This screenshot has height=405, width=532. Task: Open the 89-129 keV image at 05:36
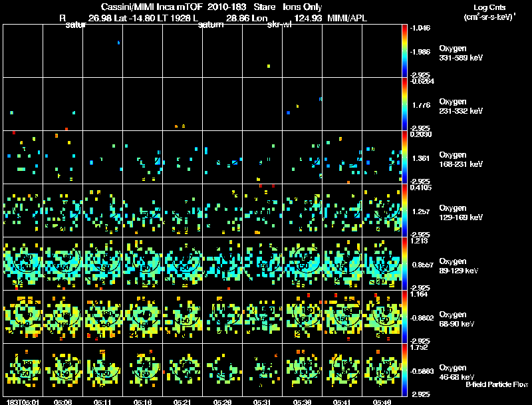303,263
